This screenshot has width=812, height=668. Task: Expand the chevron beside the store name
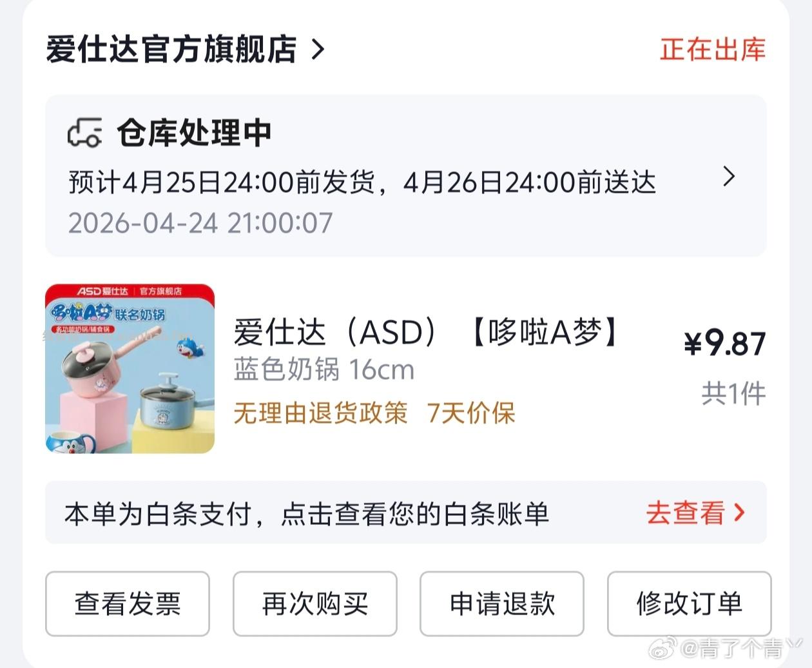[318, 50]
